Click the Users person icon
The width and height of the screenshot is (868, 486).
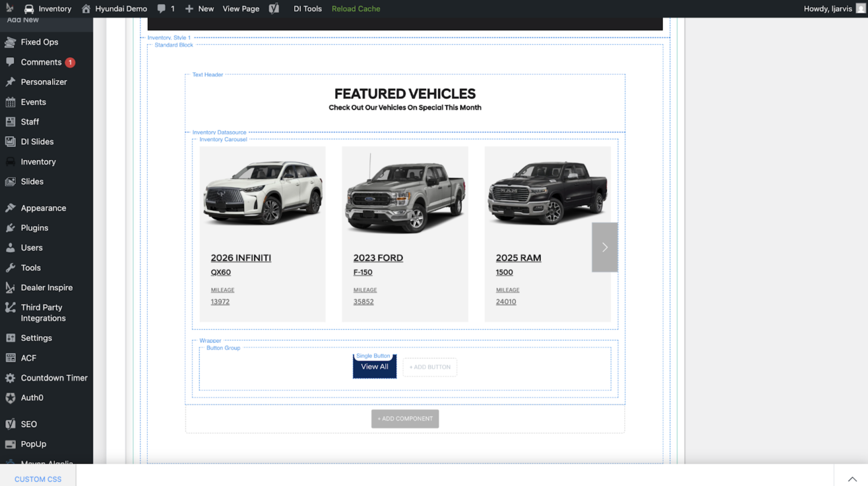coord(10,248)
